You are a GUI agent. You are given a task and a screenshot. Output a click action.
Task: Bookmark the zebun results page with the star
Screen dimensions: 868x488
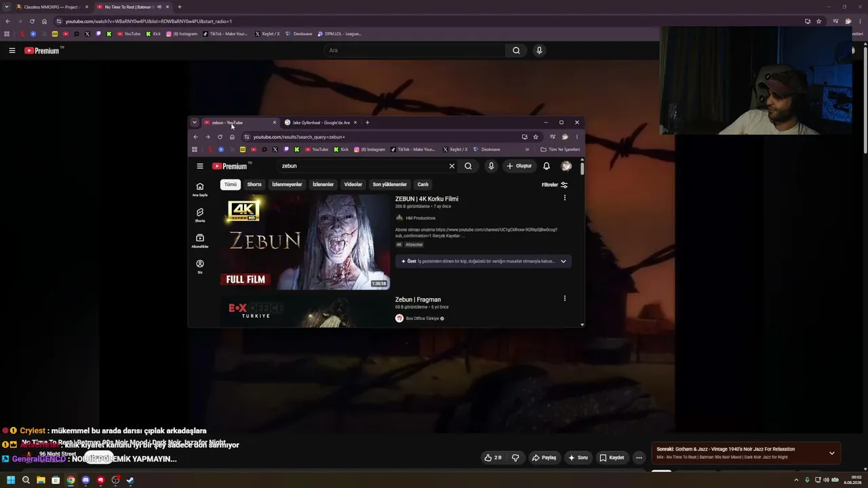[535, 137]
